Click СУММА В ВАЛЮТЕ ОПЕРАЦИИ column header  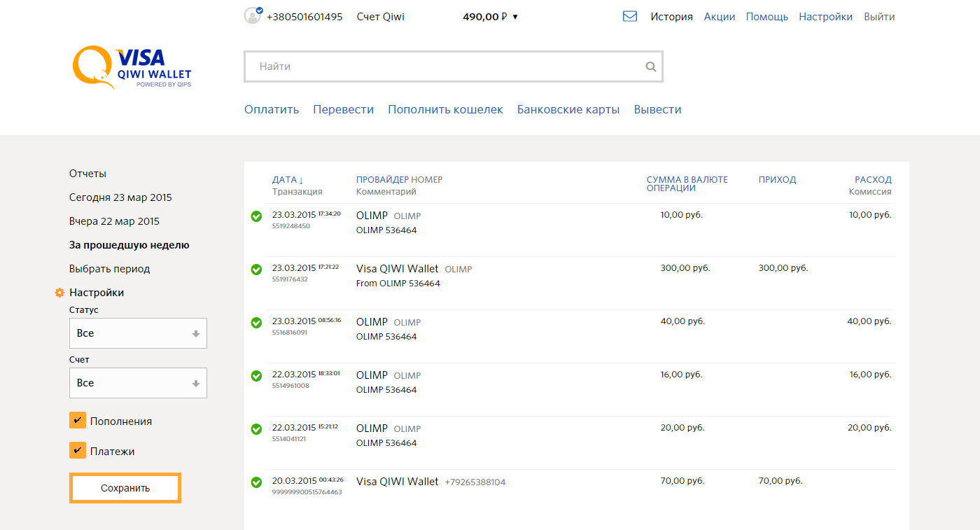coord(687,183)
